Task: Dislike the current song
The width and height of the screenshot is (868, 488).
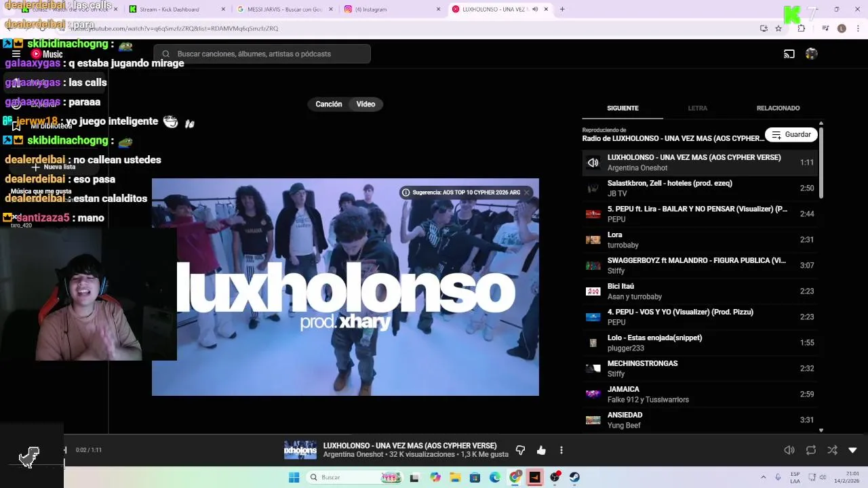Action: click(521, 450)
